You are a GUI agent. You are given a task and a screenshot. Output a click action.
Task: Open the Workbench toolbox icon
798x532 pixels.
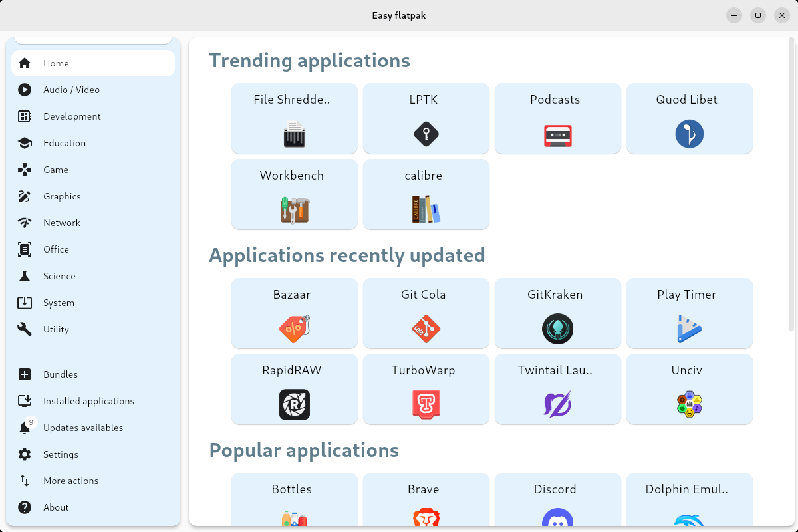(x=294, y=209)
